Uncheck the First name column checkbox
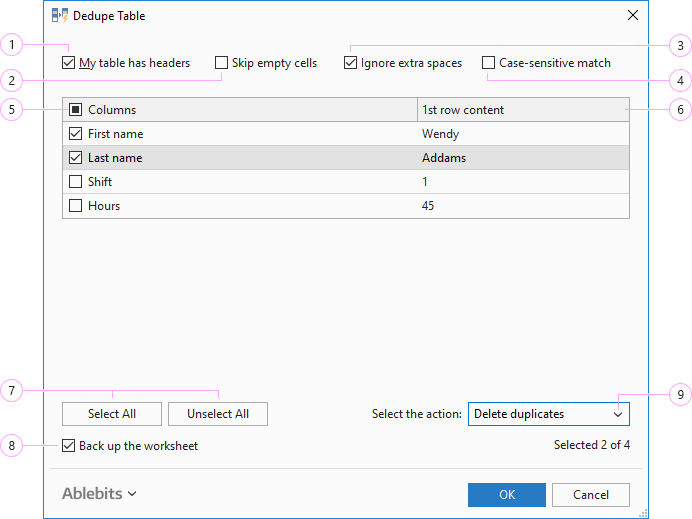 pyautogui.click(x=75, y=134)
